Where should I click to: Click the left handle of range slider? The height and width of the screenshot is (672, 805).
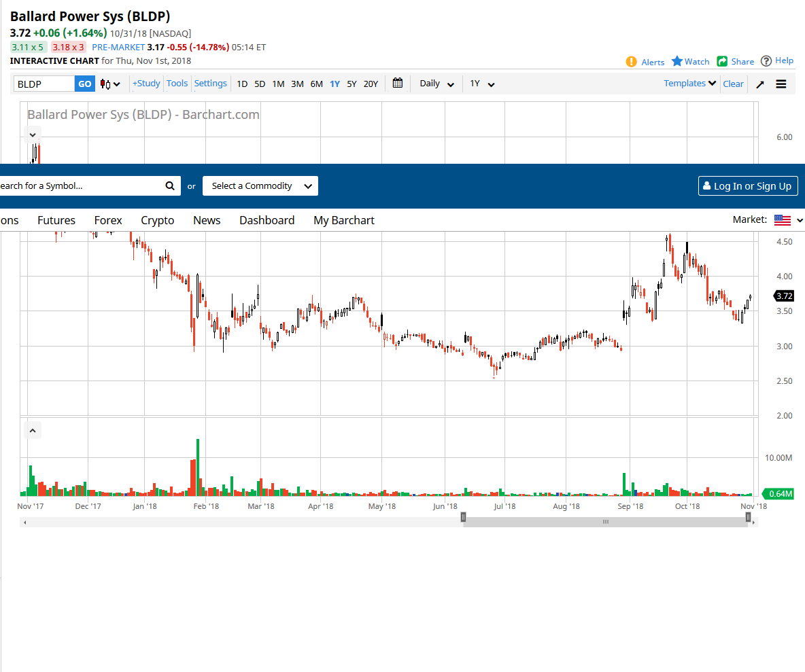(x=463, y=517)
